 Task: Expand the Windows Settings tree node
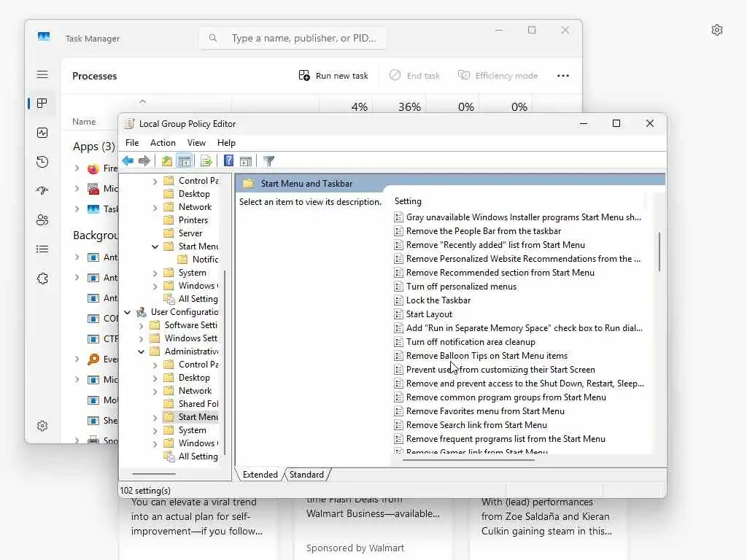click(141, 338)
